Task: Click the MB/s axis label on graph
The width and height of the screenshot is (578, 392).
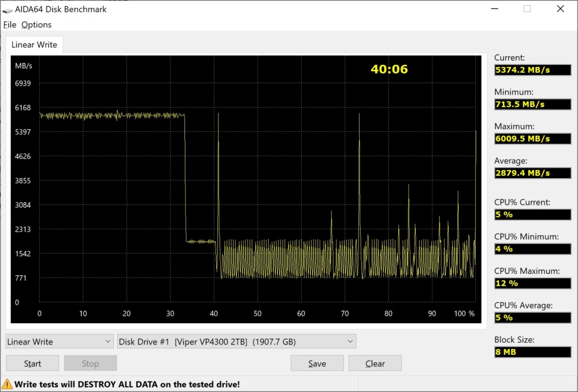Action: pos(24,66)
